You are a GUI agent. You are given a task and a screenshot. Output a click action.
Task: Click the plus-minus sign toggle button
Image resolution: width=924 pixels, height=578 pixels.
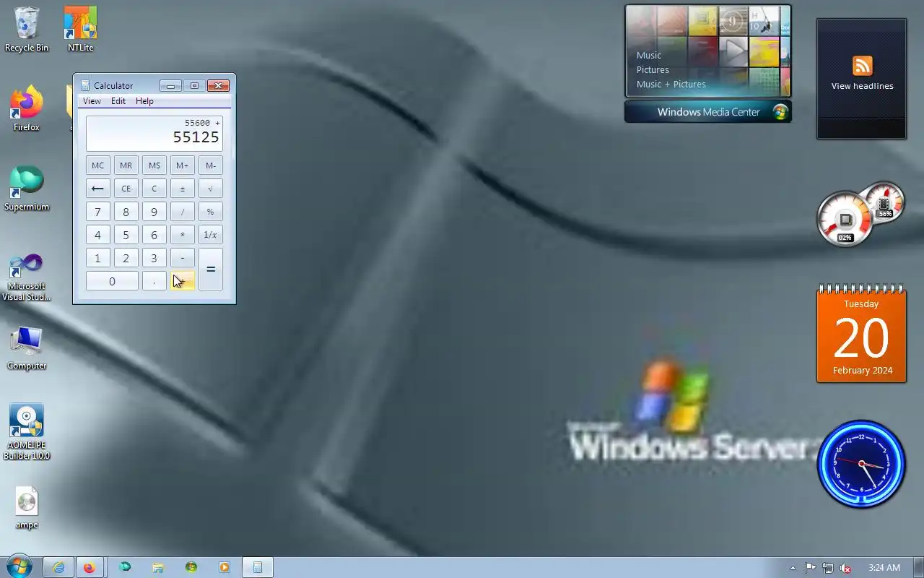pyautogui.click(x=182, y=189)
